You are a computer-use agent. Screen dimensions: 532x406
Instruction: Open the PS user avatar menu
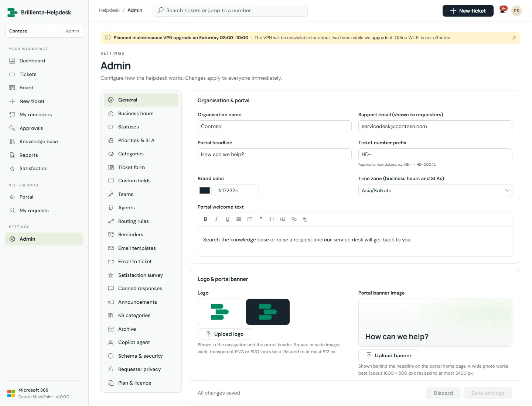(516, 11)
